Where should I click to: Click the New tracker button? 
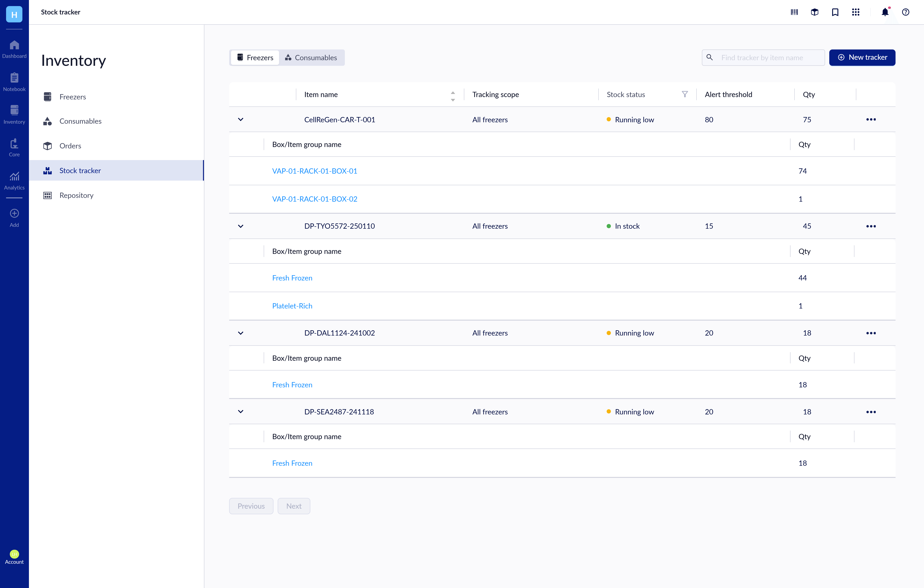coord(862,58)
